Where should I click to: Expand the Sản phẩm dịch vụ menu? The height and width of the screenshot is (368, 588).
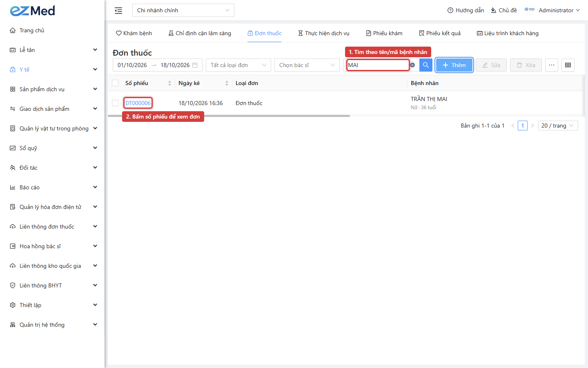[53, 89]
